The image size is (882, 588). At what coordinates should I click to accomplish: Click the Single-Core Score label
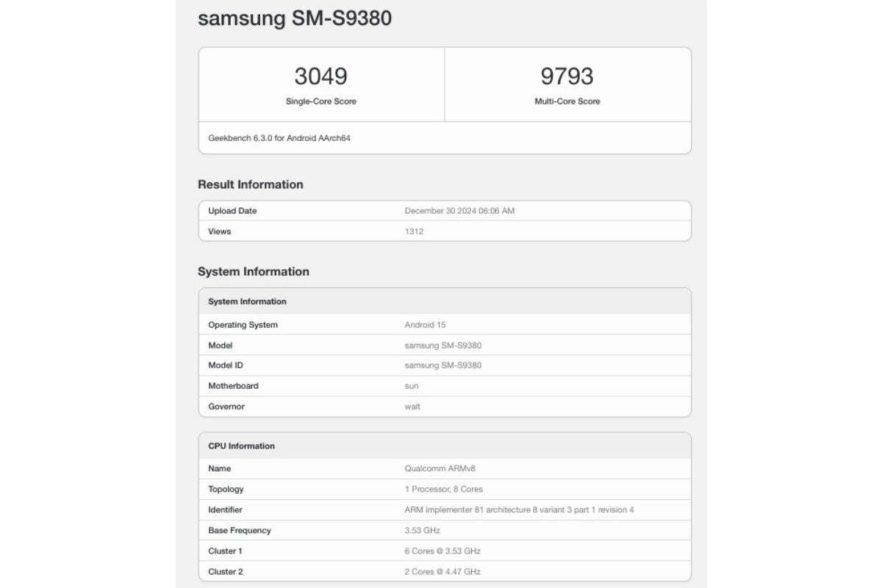tap(320, 101)
